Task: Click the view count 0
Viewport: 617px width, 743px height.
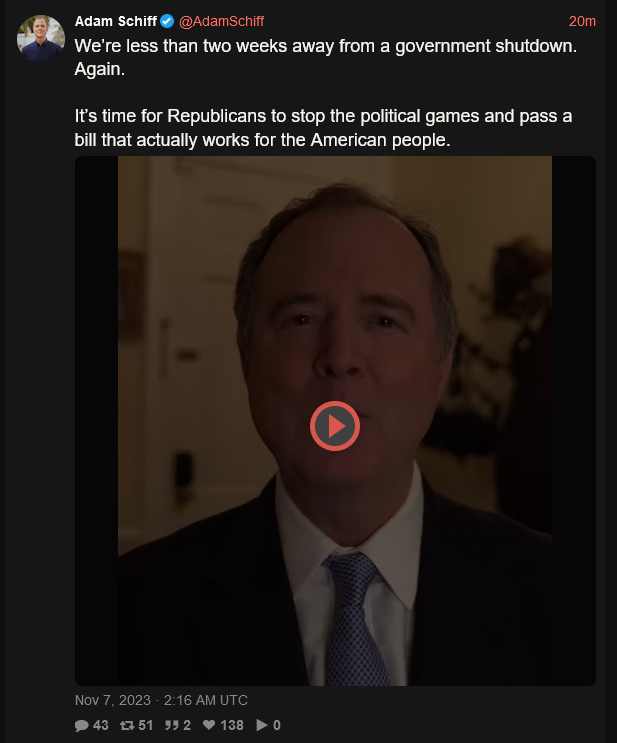Action: tap(277, 725)
